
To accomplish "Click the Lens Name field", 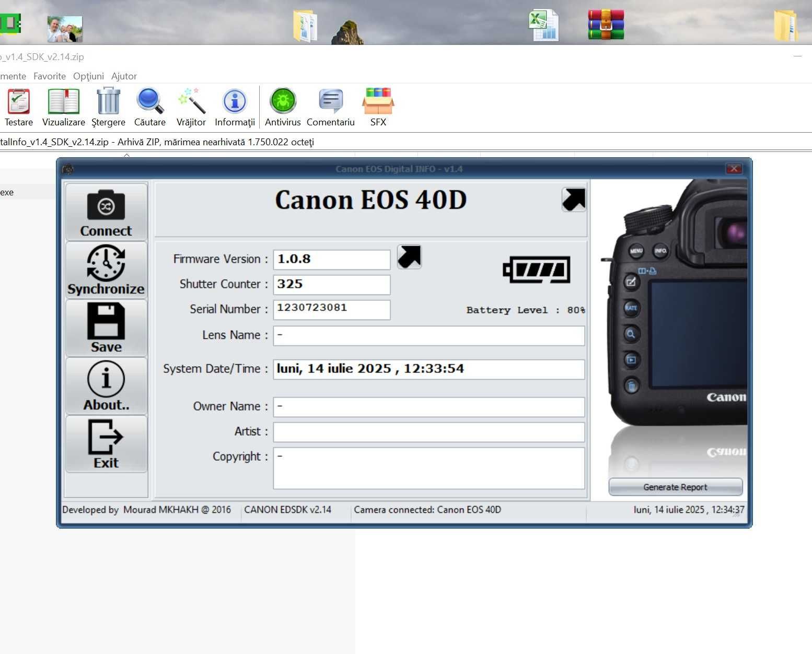I will (x=429, y=336).
